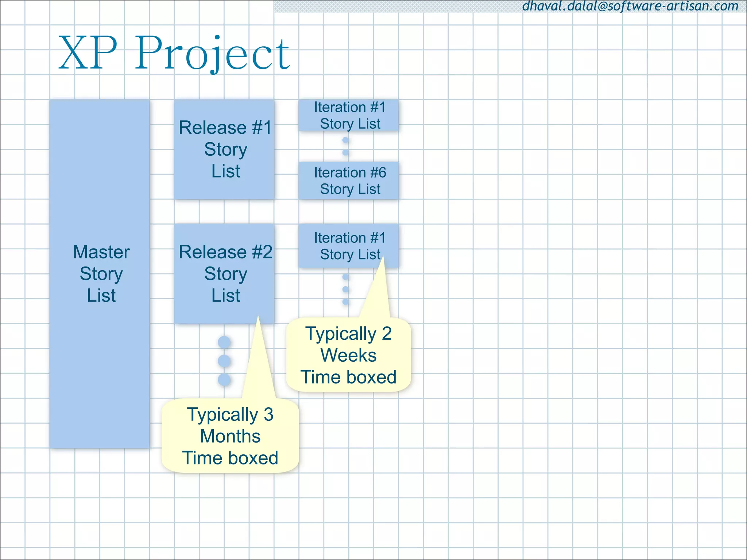Image resolution: width=747 pixels, height=560 pixels.
Task: Click the Master Story List box
Action: (x=100, y=273)
